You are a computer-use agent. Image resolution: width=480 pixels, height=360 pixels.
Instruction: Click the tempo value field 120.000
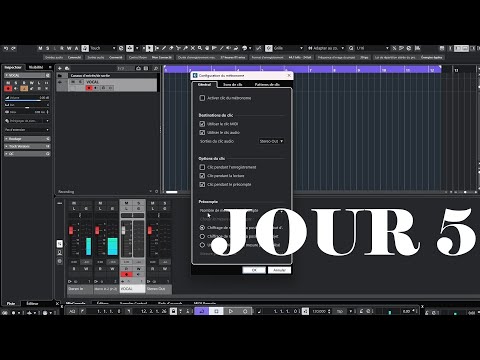(x=319, y=311)
